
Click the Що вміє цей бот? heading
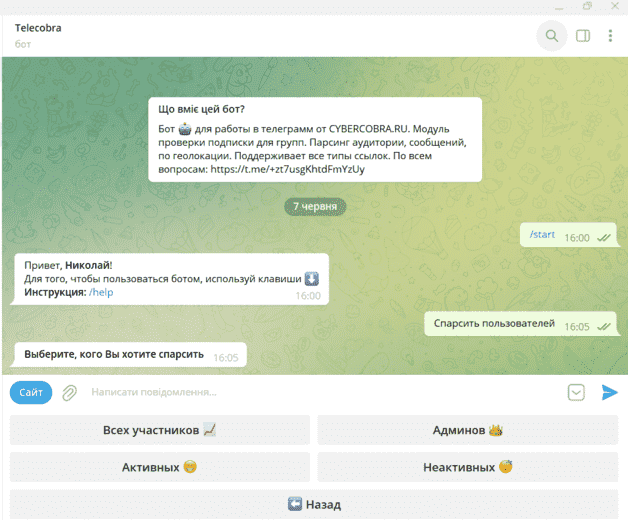click(201, 109)
